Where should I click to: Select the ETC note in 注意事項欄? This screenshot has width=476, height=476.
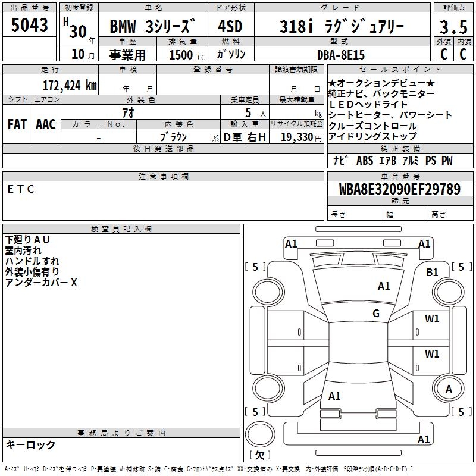[21, 189]
